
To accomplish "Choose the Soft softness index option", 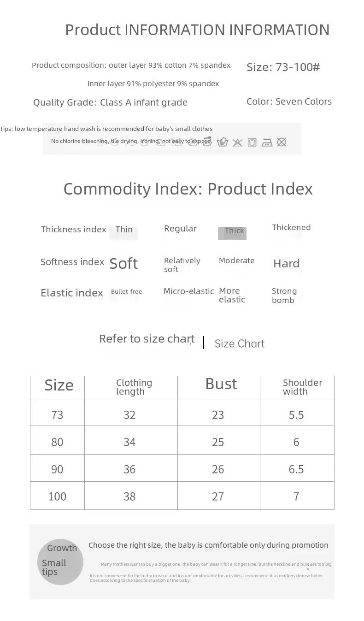I will click(x=123, y=263).
